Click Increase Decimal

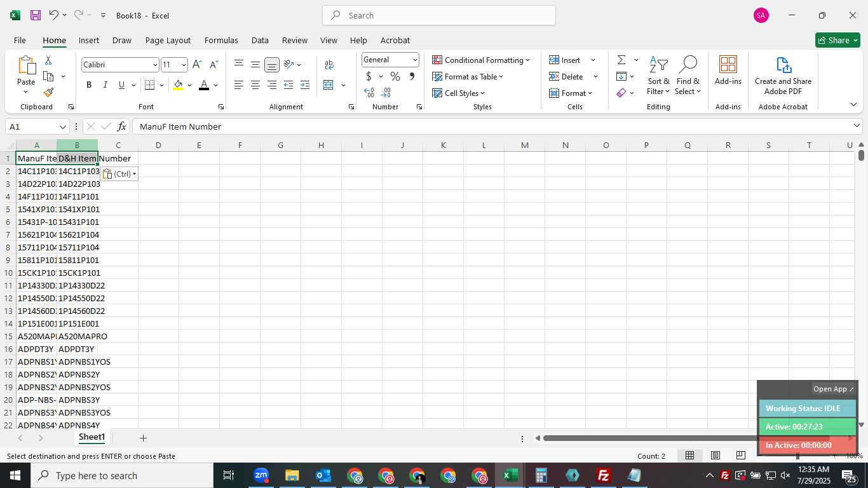click(369, 93)
